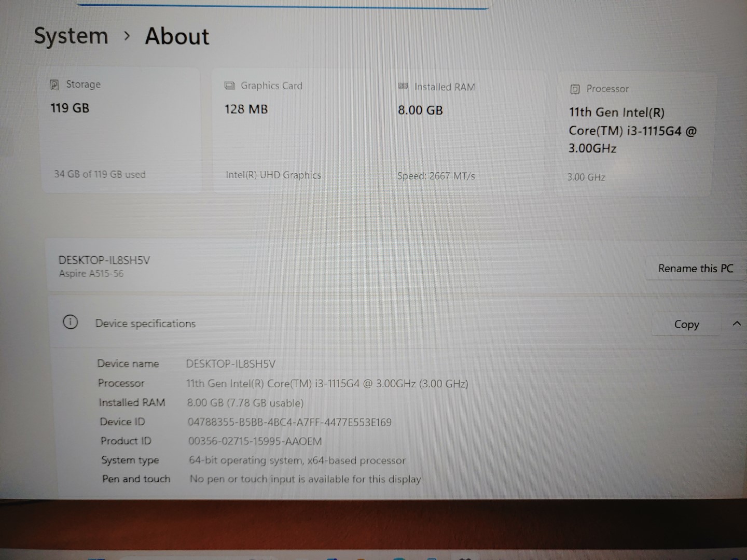747x560 pixels.
Task: Go back to System in breadcrumb
Action: (71, 36)
